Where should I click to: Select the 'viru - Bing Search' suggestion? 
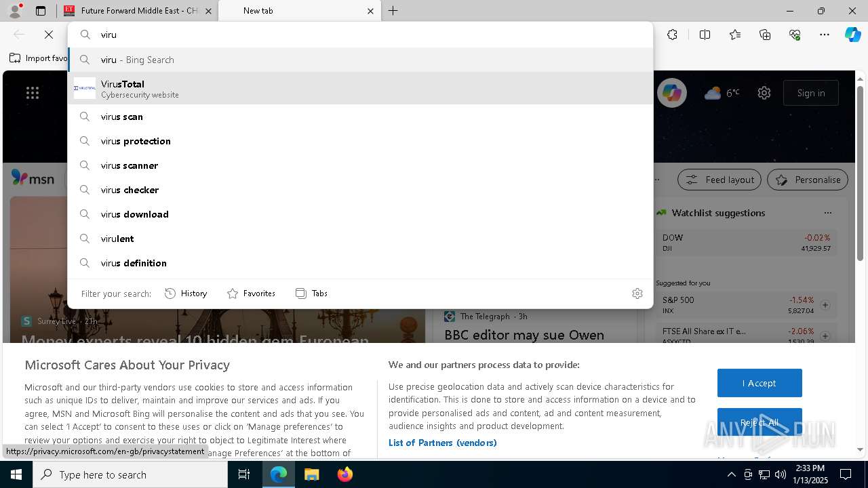tap(360, 60)
